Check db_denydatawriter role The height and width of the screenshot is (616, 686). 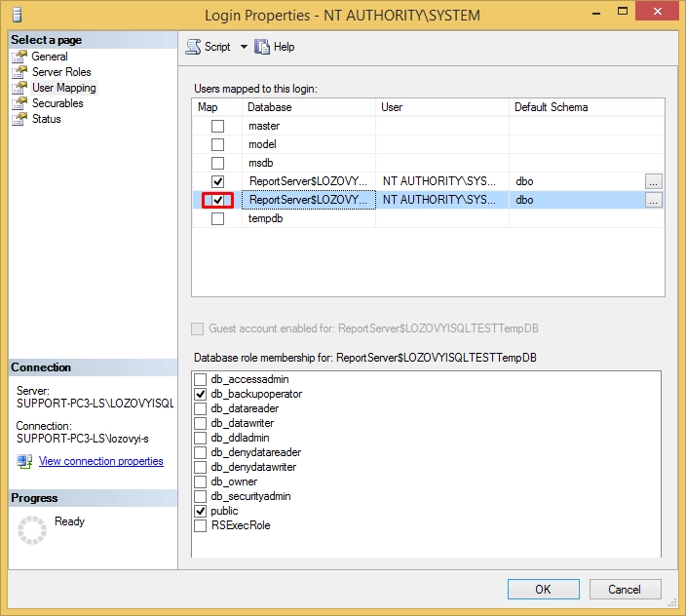click(x=201, y=467)
